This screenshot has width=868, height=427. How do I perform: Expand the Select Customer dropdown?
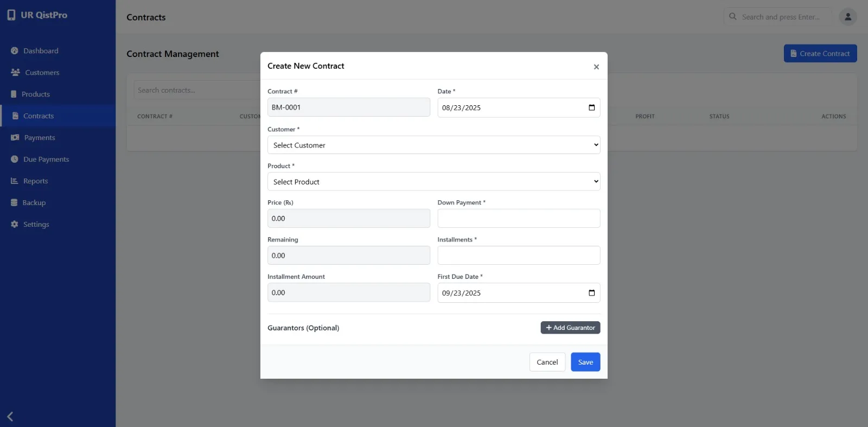433,145
